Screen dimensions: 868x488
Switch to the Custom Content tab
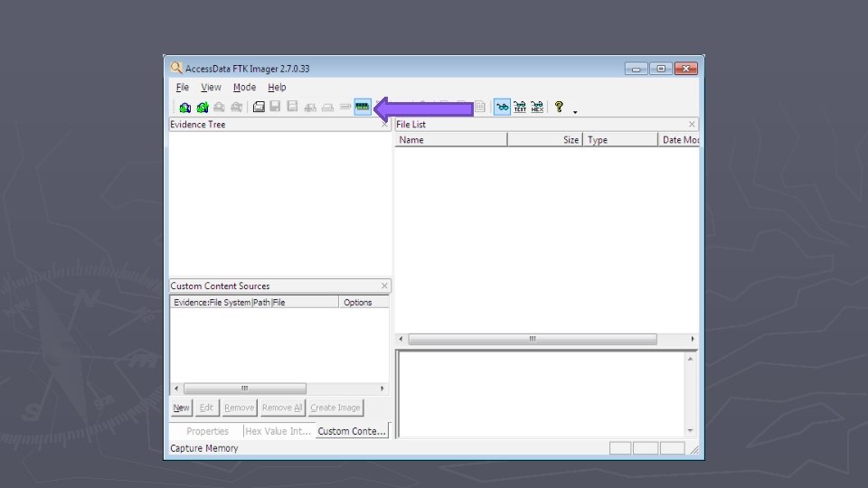tap(352, 431)
